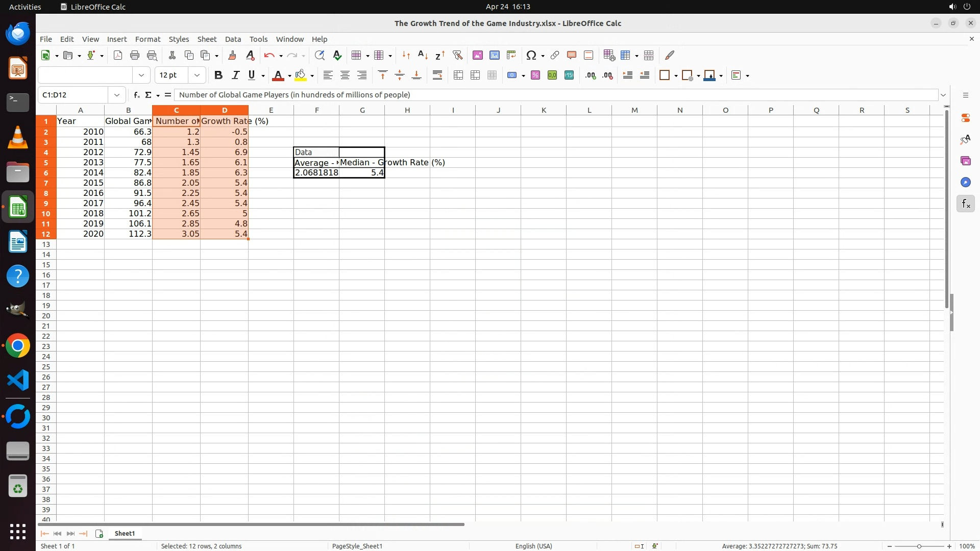Viewport: 980px width, 551px height.
Task: Toggle Italic formatting
Action: [x=235, y=76]
